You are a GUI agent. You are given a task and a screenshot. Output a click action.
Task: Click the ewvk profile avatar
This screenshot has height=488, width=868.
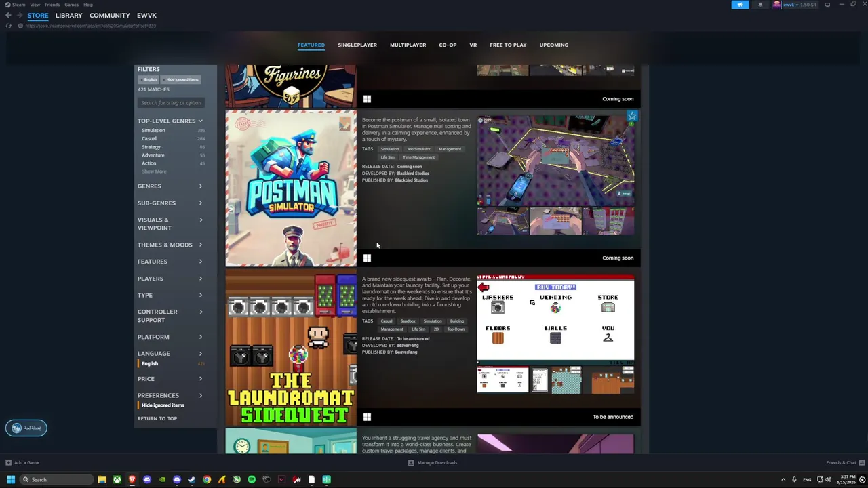point(776,5)
